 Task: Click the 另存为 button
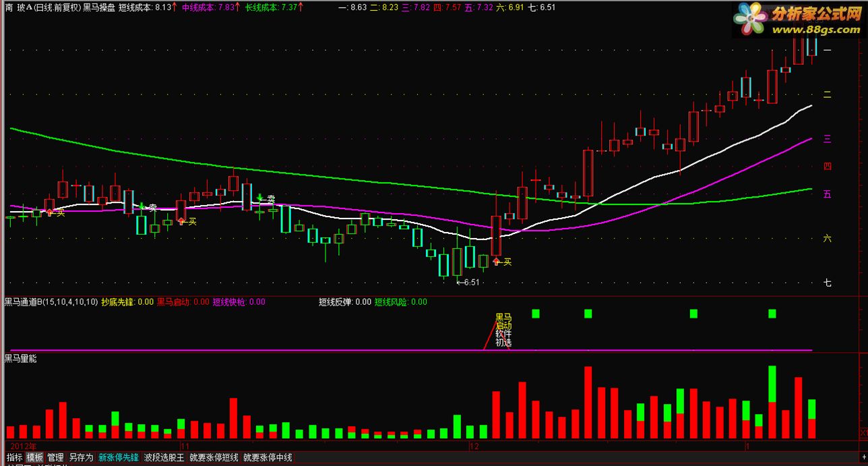(x=82, y=457)
